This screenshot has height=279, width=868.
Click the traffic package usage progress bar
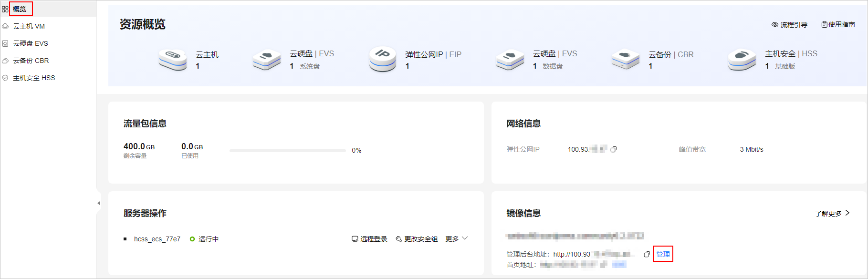(288, 150)
